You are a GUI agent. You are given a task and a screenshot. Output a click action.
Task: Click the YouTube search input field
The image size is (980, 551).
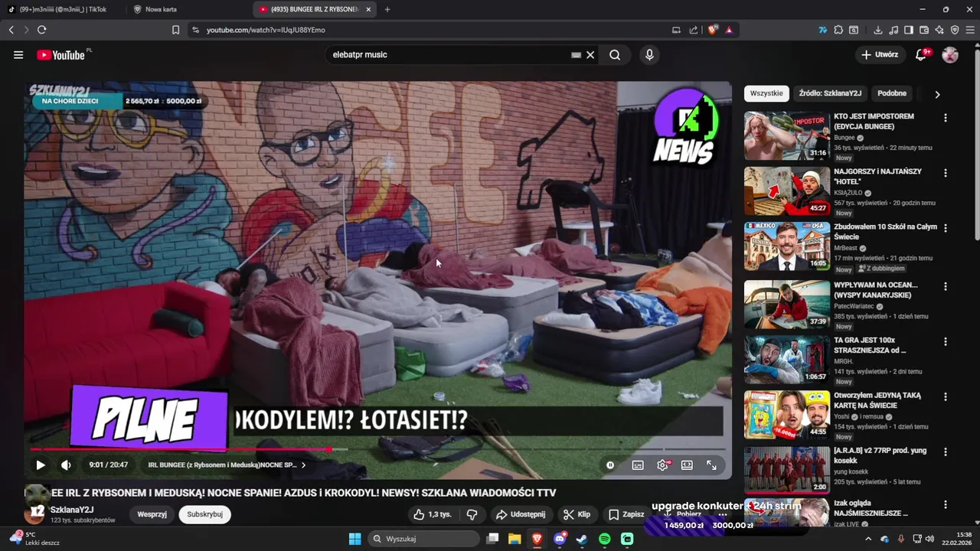click(448, 55)
